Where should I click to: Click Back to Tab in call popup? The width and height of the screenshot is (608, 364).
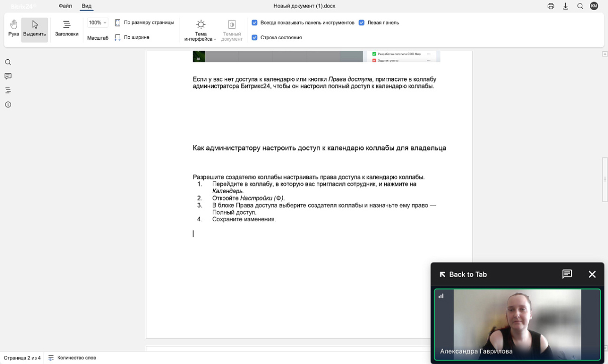(463, 275)
